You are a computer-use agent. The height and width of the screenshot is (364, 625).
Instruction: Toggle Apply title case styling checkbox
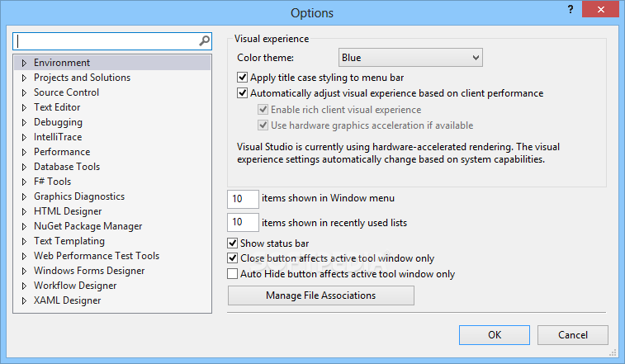click(x=242, y=77)
